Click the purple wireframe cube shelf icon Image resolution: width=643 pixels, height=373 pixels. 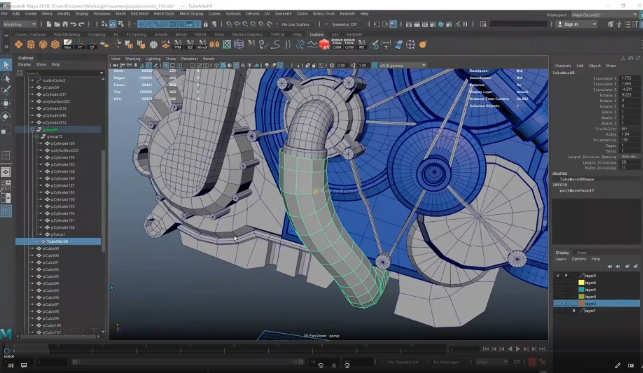pos(239,44)
